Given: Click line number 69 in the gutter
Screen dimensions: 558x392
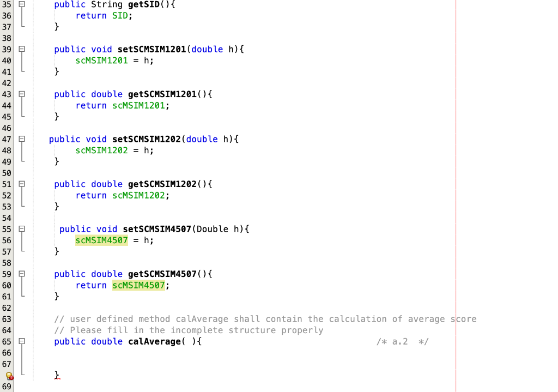Looking at the screenshot, I should pyautogui.click(x=7, y=386).
